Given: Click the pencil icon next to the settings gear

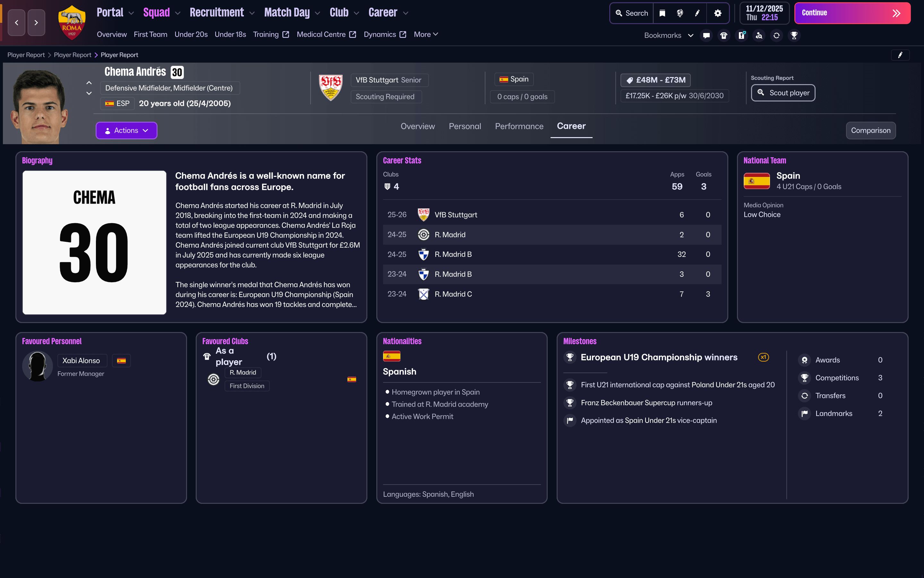Looking at the screenshot, I should pos(697,13).
